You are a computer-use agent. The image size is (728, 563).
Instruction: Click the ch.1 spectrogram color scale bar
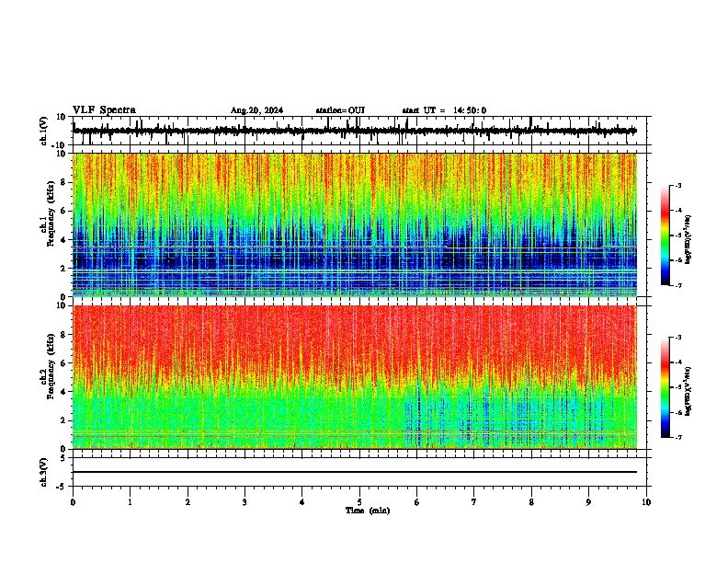(665, 236)
